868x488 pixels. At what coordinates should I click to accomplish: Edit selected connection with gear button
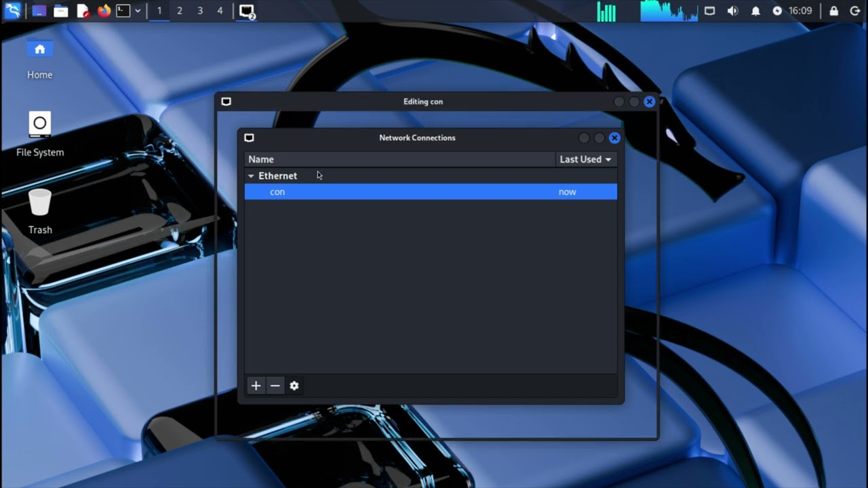pyautogui.click(x=294, y=386)
